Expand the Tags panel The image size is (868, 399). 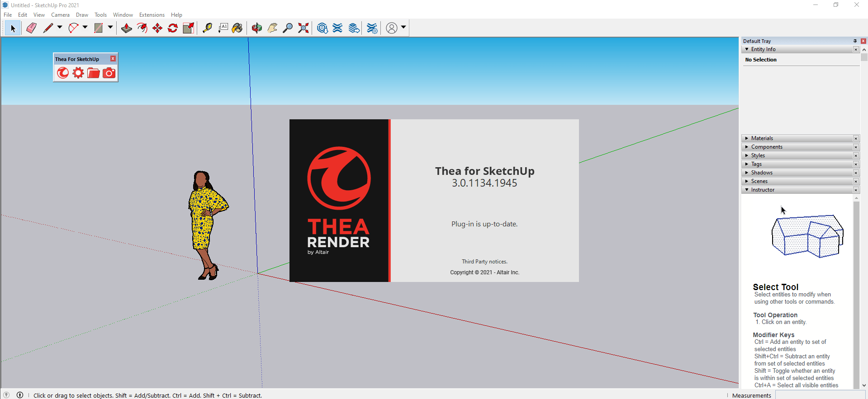(x=747, y=164)
